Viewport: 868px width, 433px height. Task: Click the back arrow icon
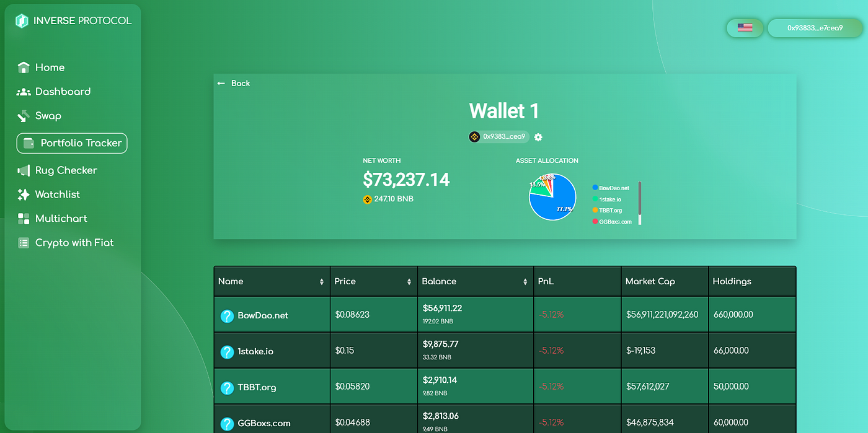point(221,83)
